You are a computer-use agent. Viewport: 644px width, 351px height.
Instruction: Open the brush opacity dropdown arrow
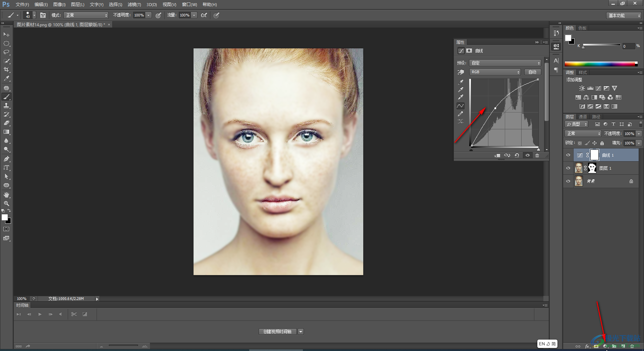pos(148,15)
